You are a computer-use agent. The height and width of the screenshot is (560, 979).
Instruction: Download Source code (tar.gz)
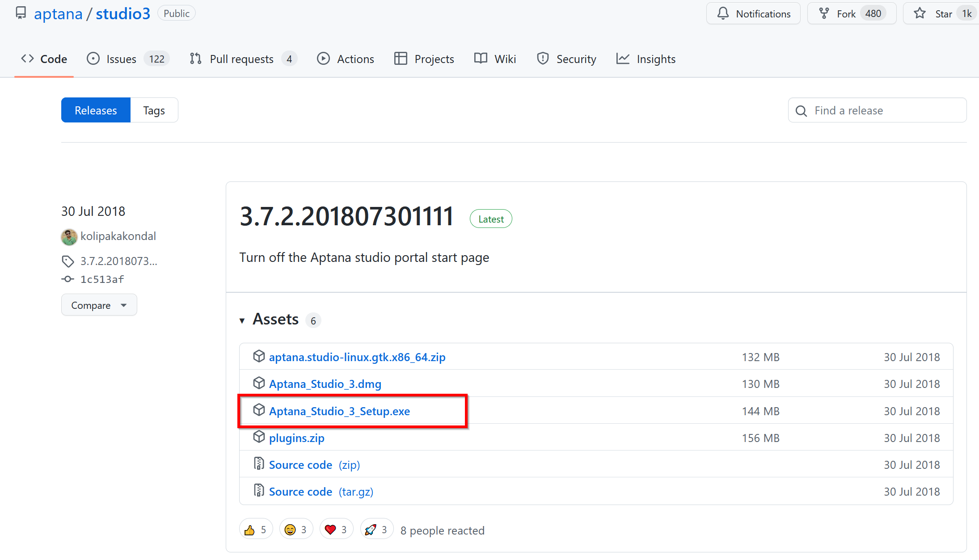click(321, 492)
